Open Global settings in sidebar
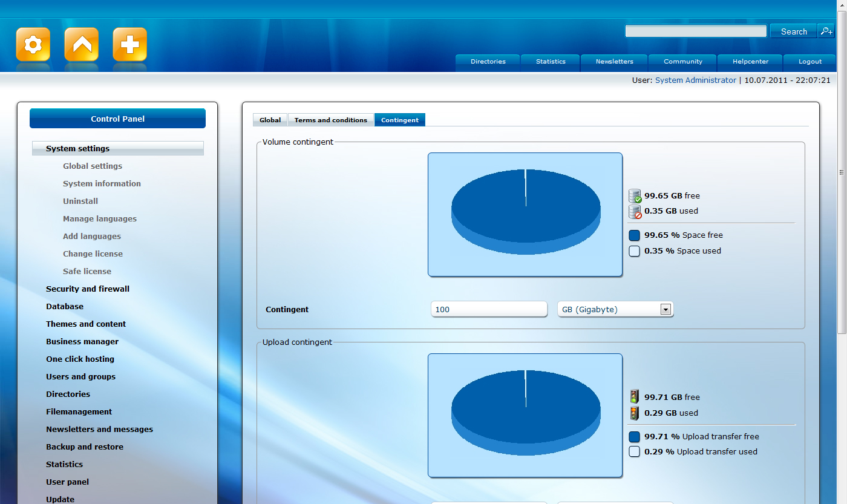The image size is (847, 504). 93,166
